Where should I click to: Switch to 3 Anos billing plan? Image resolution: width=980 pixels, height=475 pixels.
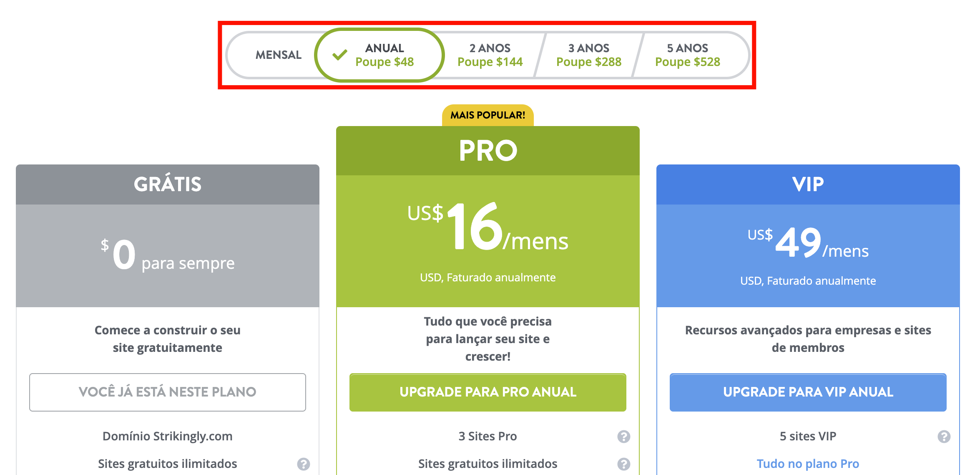click(589, 55)
